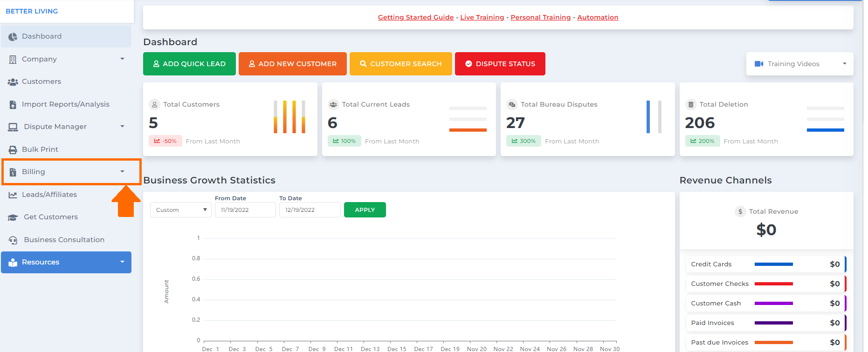Click the Dispute Status button

[500, 64]
